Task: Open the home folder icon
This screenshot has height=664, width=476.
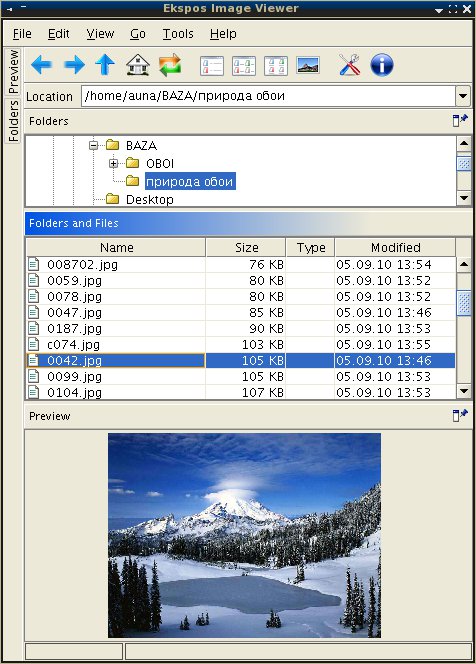Action: (x=138, y=65)
